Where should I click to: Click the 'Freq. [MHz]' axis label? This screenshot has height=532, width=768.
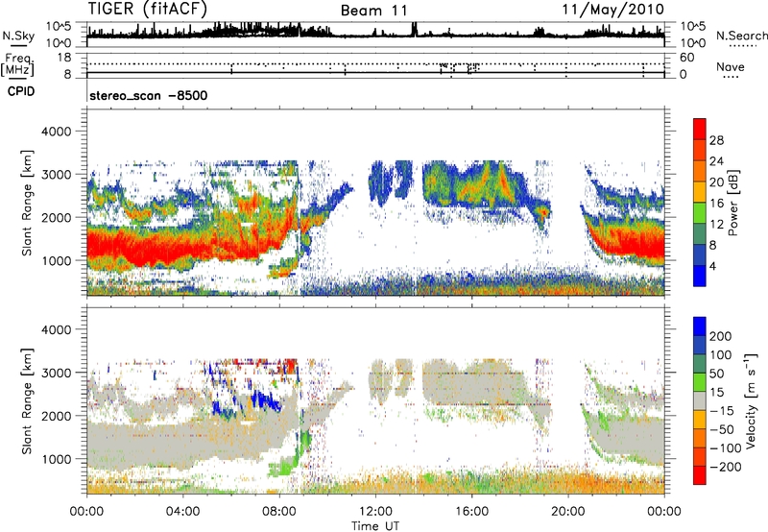coord(17,64)
